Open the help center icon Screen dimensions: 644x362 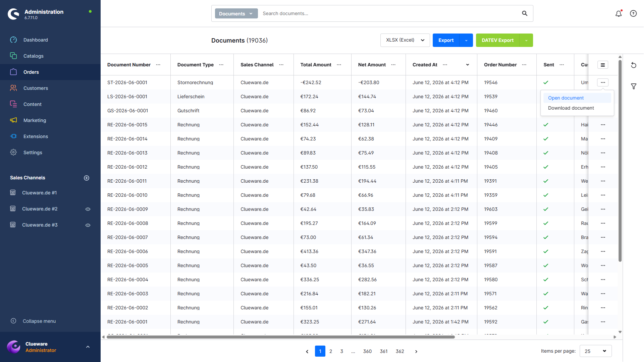point(633,13)
